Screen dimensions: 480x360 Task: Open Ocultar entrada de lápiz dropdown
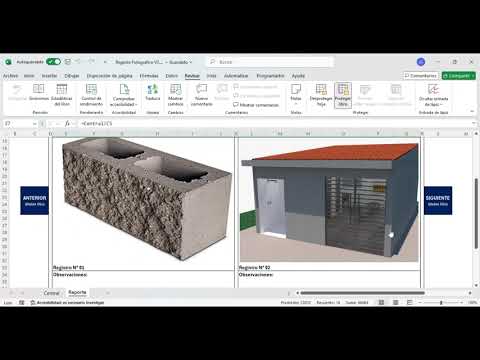tap(433, 95)
